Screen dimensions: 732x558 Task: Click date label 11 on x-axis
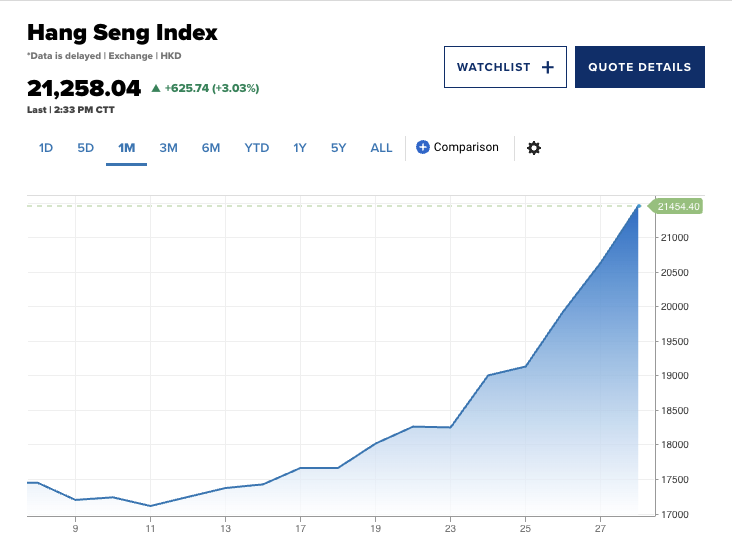click(150, 529)
